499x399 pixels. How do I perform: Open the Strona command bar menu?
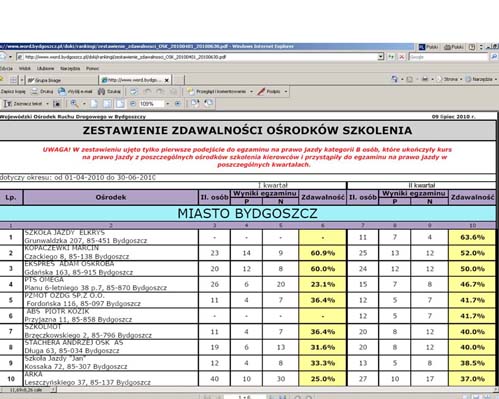point(451,79)
